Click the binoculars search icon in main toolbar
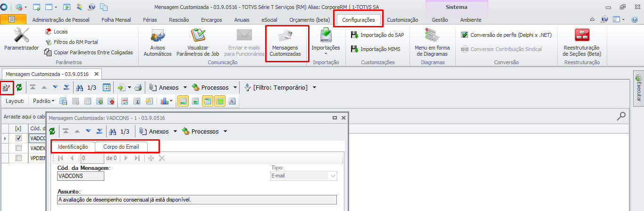This screenshot has height=211, width=644. click(x=80, y=87)
